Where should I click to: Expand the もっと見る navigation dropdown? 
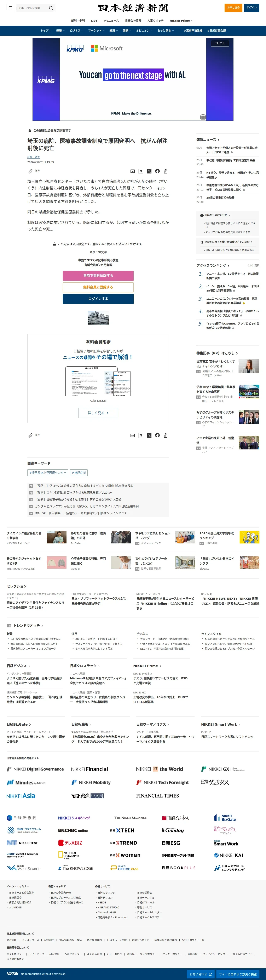165,31
